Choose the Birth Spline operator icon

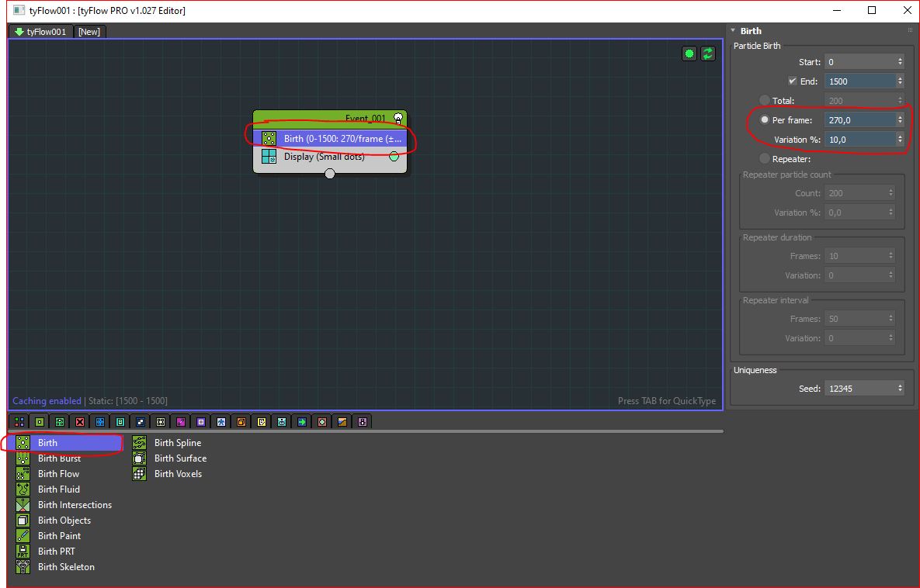pos(139,443)
